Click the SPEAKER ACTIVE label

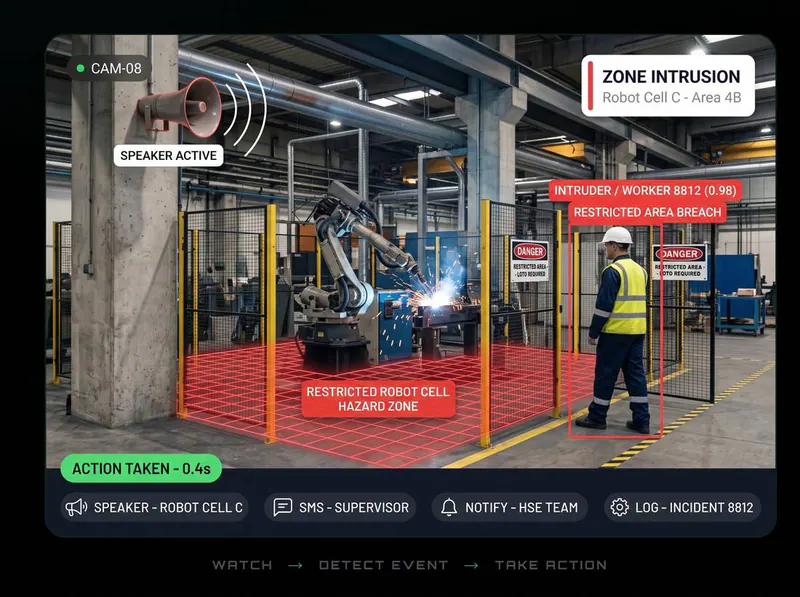click(x=168, y=156)
